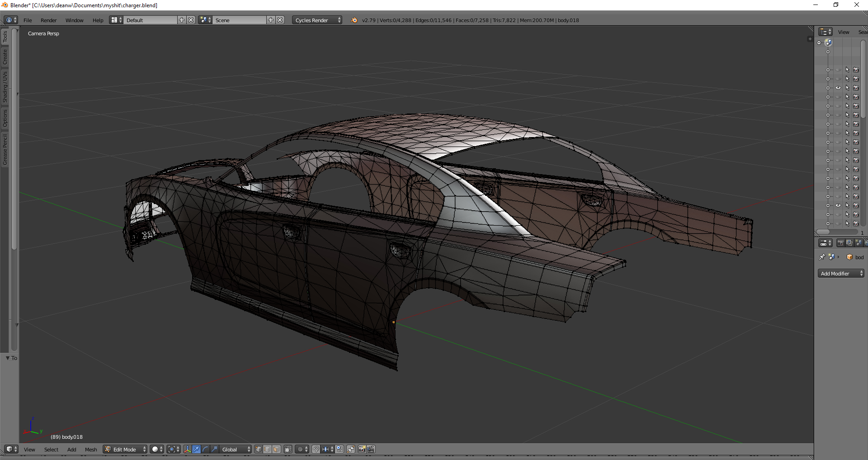Viewport: 868px width, 460px height.
Task: Toggle snap magnet during transform
Action: (316, 449)
